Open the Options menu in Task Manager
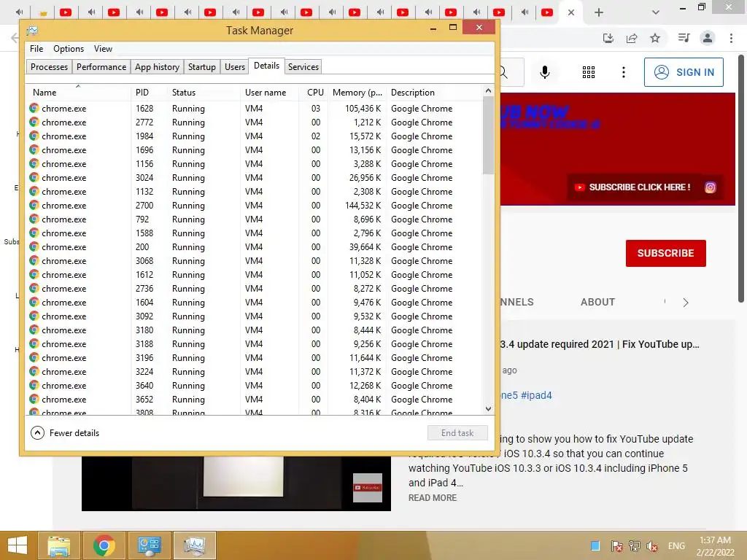The height and width of the screenshot is (560, 747). pyautogui.click(x=69, y=49)
